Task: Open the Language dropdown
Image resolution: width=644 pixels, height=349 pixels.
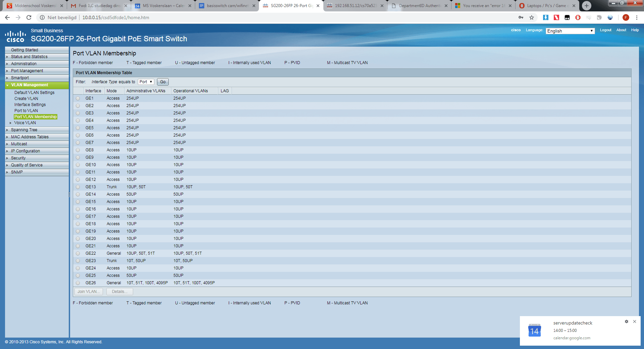Action: (570, 31)
